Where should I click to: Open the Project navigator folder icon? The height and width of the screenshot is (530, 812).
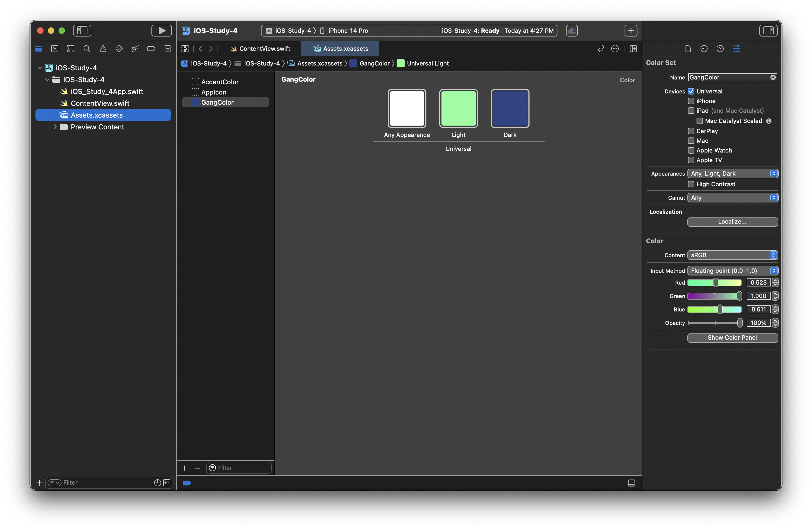39,49
